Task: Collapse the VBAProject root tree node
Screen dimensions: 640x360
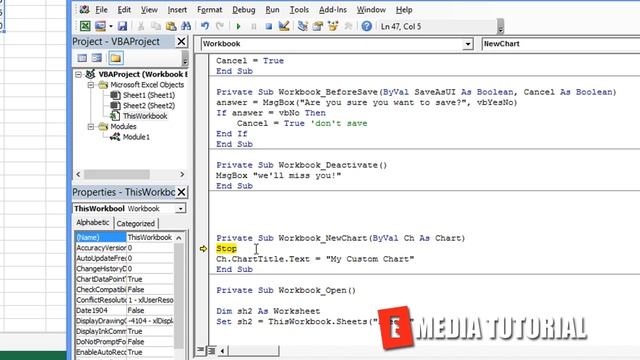Action: pyautogui.click(x=78, y=74)
